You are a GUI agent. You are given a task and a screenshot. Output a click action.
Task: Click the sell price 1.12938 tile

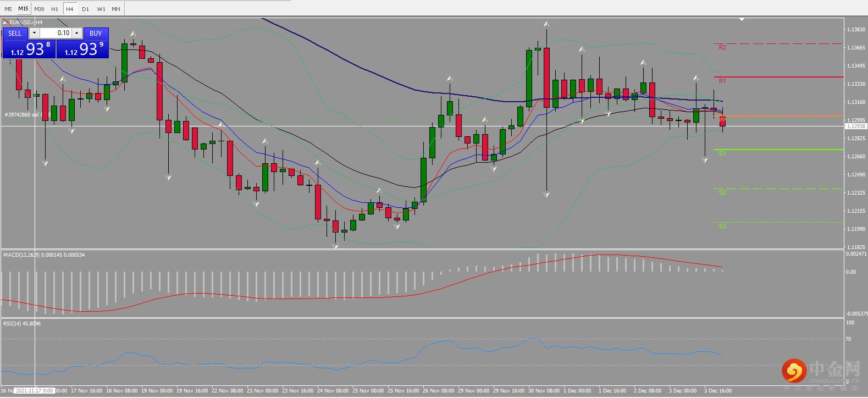(x=29, y=48)
